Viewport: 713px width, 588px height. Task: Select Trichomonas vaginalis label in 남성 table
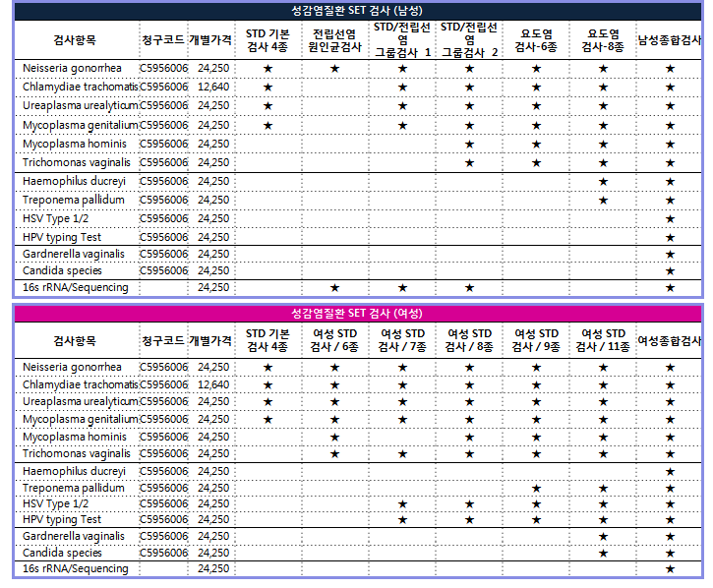(77, 162)
